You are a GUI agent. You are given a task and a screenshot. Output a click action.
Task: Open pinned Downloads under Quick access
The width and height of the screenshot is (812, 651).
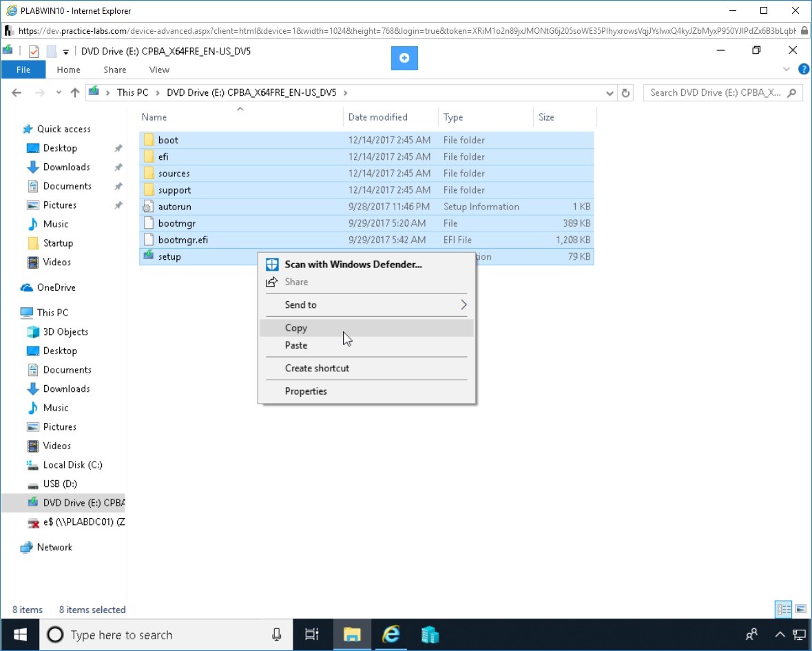[x=66, y=167]
